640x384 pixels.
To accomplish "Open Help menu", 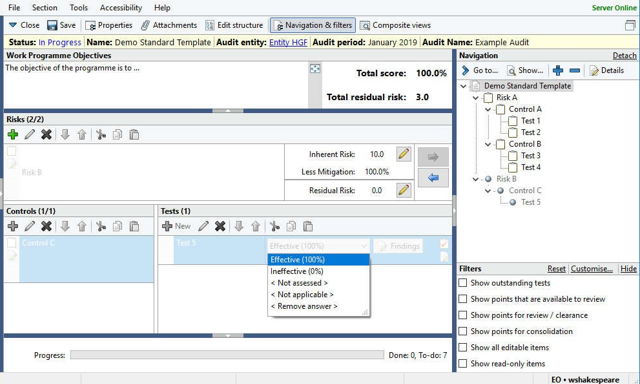I will pos(162,7).
